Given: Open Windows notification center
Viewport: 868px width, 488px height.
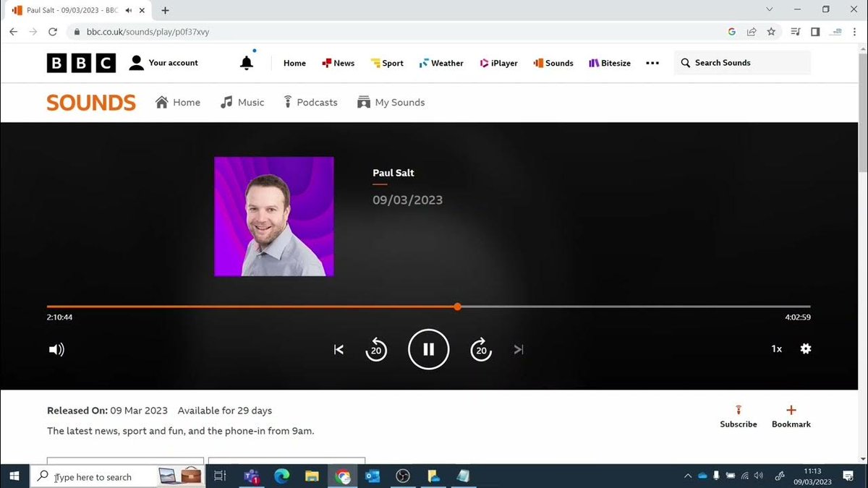Looking at the screenshot, I should point(848,476).
